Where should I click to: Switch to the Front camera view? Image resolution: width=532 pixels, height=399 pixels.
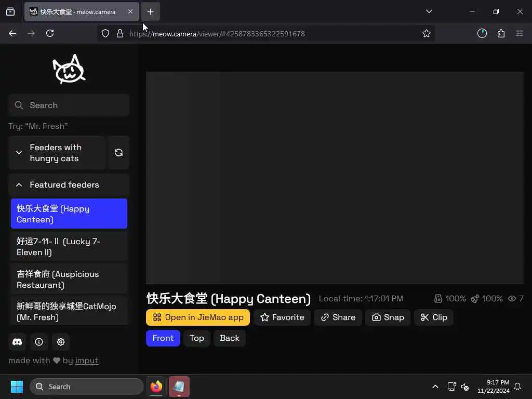[163, 338]
